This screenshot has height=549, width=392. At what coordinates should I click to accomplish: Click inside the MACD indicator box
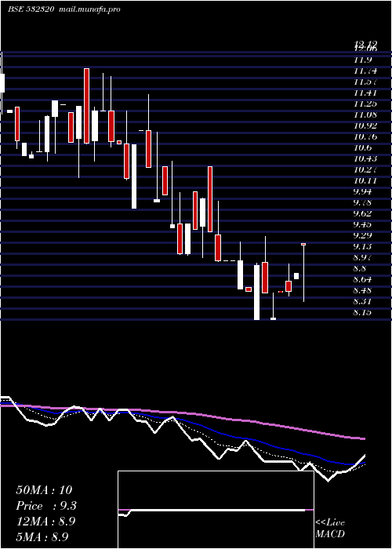[x=216, y=510]
